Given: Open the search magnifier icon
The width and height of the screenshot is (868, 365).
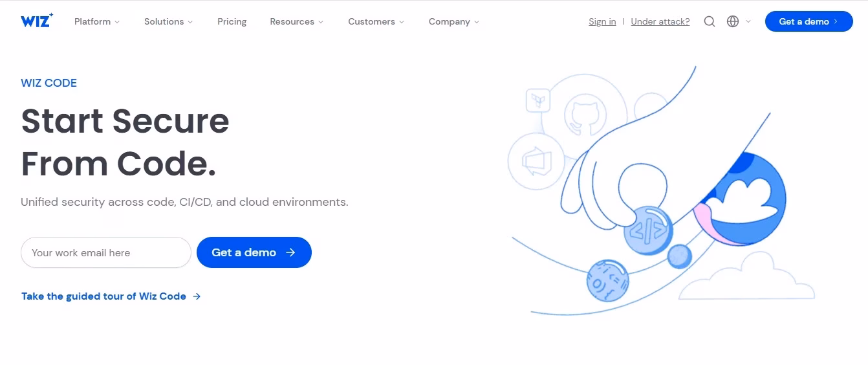Looking at the screenshot, I should pyautogui.click(x=710, y=21).
